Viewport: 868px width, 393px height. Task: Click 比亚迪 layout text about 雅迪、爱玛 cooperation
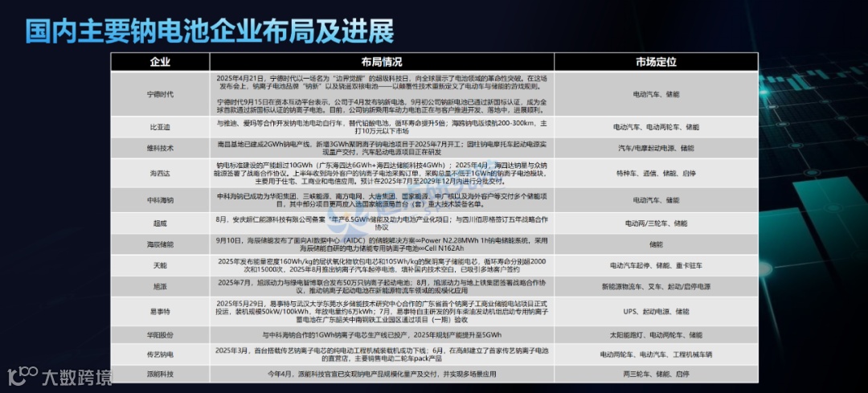(382, 127)
